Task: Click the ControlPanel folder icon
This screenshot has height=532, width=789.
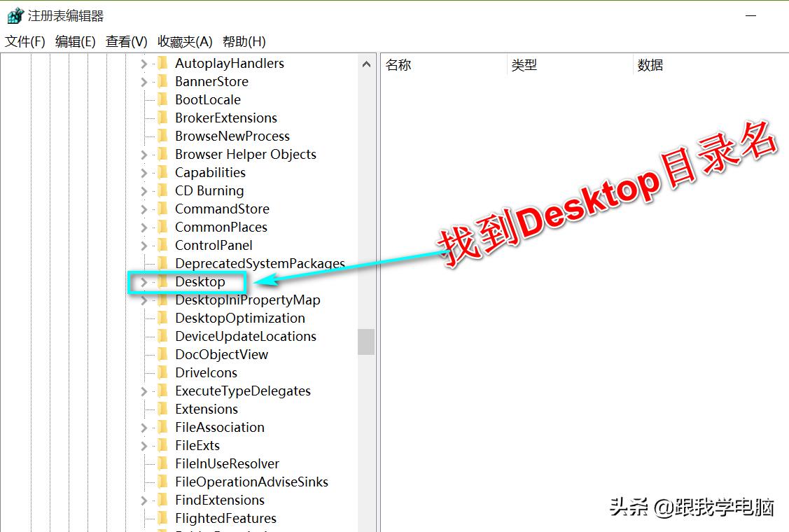Action: (x=162, y=245)
